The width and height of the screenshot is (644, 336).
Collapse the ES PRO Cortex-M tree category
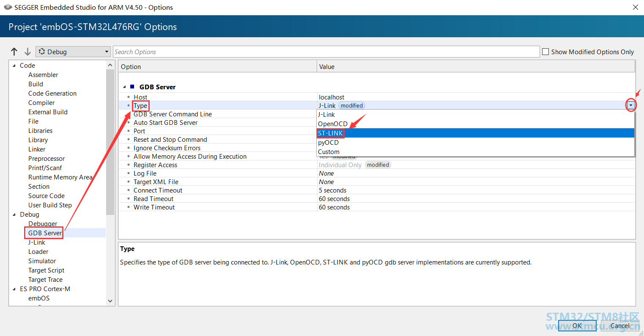pyautogui.click(x=14, y=289)
